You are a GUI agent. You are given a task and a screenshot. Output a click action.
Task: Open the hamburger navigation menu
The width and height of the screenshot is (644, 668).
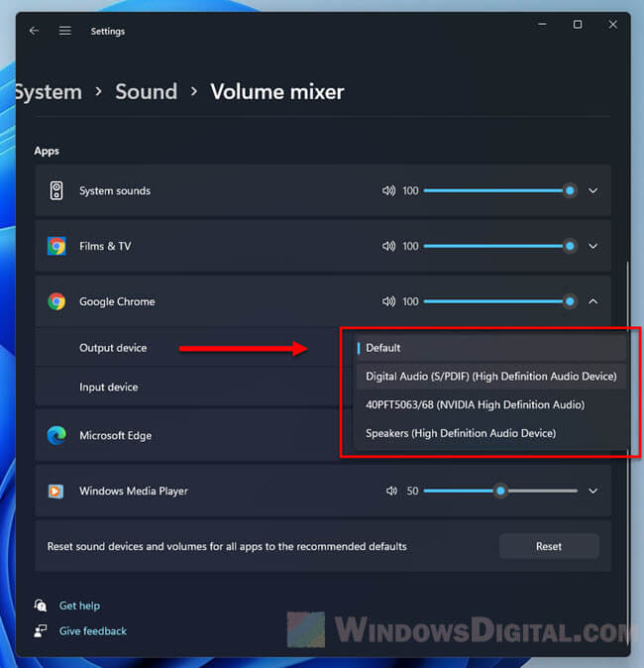pyautogui.click(x=65, y=31)
